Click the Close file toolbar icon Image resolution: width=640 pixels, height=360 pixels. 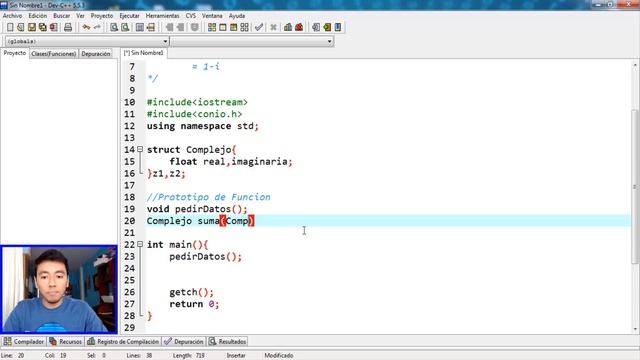click(53, 27)
